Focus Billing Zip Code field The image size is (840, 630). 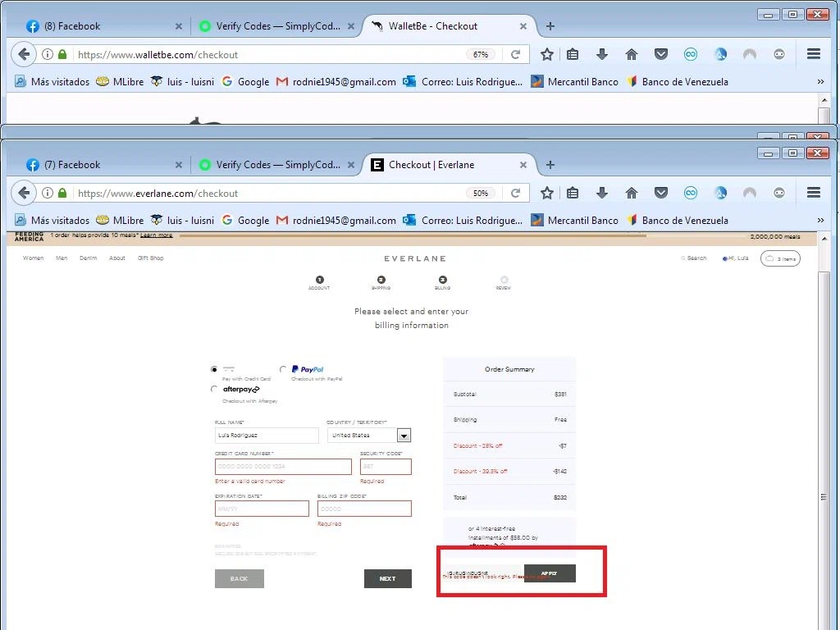[364, 509]
